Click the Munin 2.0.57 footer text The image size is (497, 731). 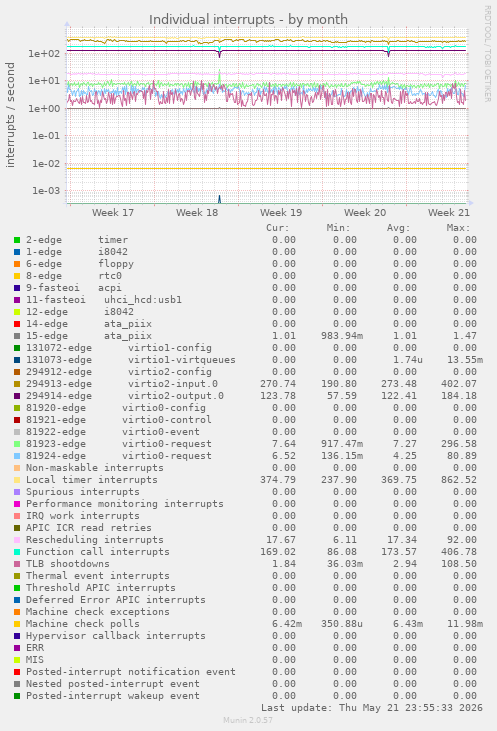click(x=248, y=720)
